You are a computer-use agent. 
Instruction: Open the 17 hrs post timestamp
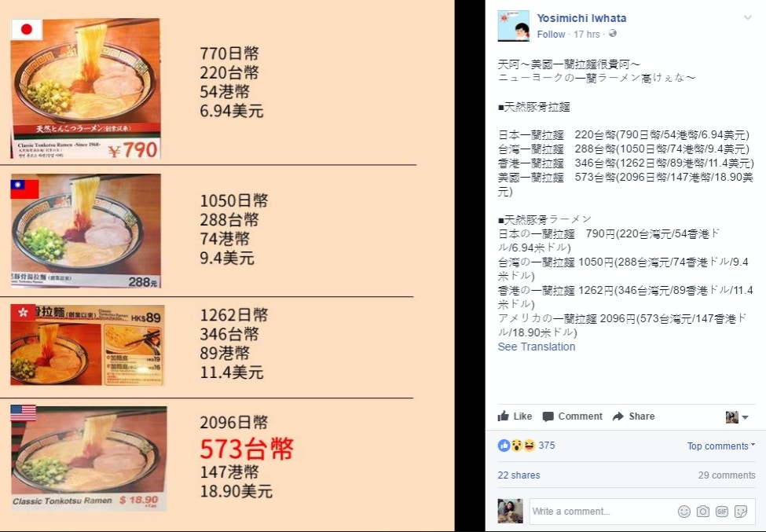587,35
